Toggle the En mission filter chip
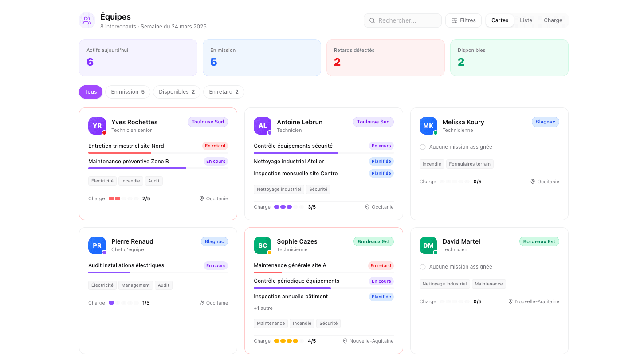Screen dimensions: 644x360 tap(128, 92)
